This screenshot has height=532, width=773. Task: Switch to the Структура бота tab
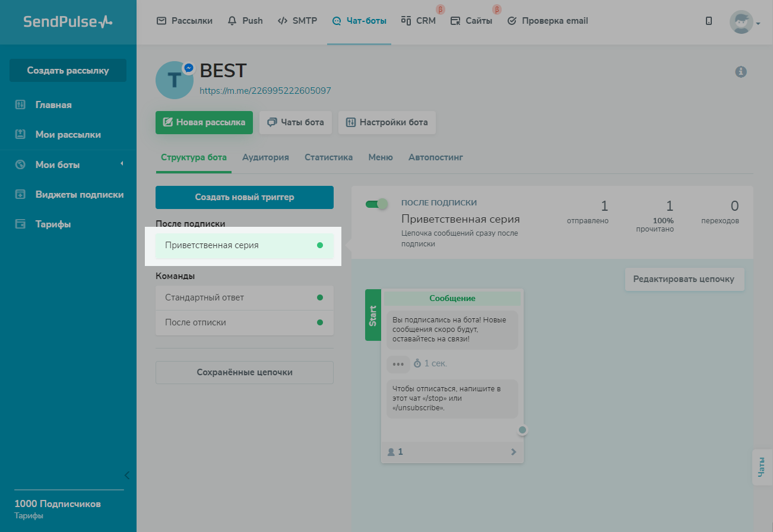pyautogui.click(x=194, y=157)
